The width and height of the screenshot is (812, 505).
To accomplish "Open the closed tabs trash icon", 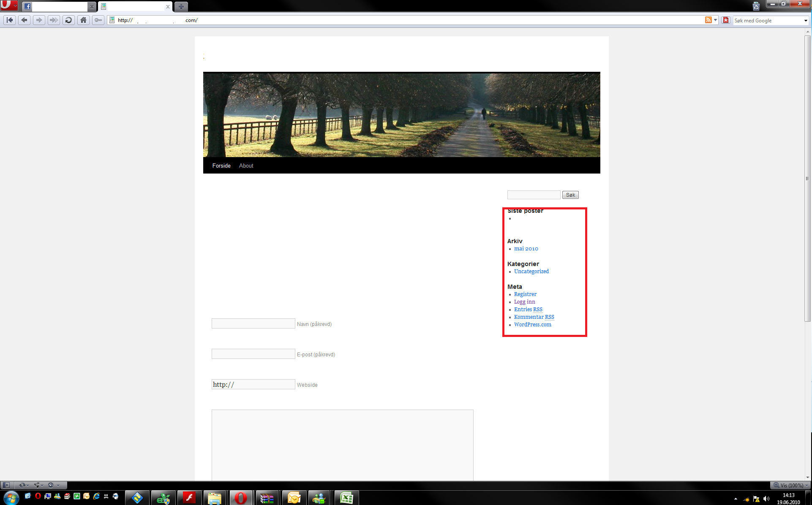I will [x=756, y=6].
